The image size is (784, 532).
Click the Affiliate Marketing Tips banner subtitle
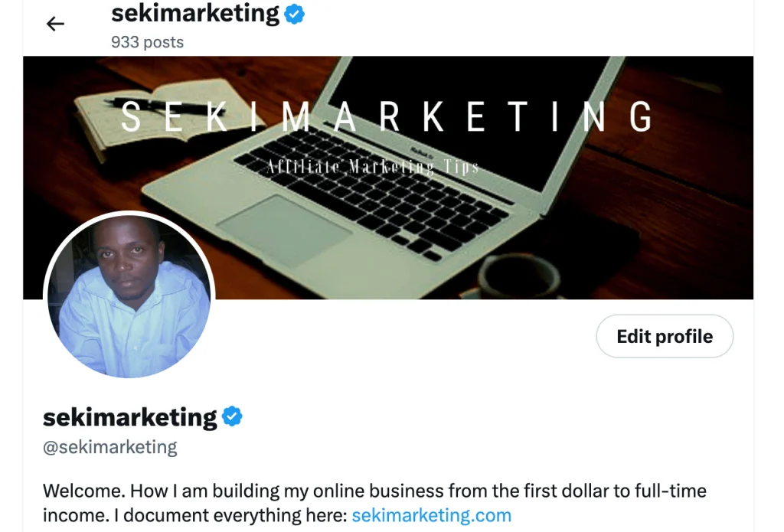pos(373,167)
